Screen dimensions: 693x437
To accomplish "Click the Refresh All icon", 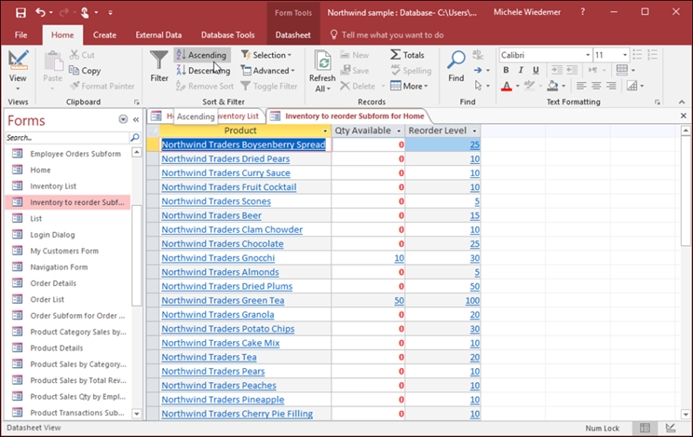I will click(323, 61).
